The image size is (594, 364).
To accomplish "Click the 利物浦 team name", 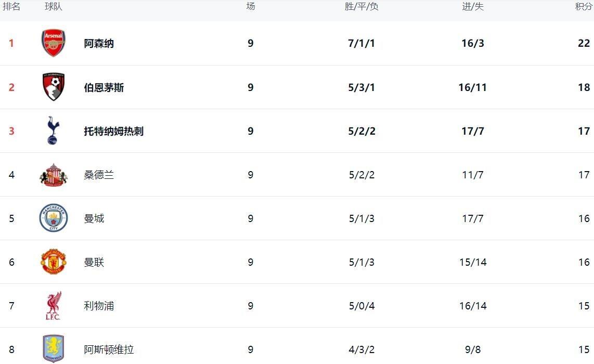I will tap(99, 306).
